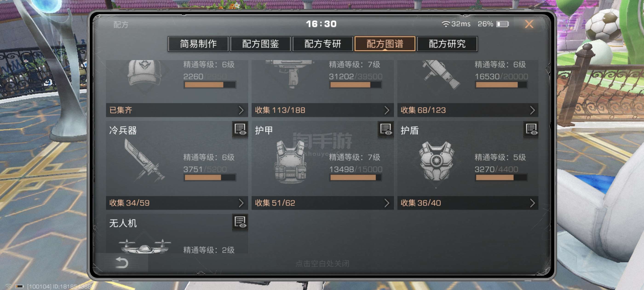
Task: Open the recipe list icon for 护盾
Action: pyautogui.click(x=531, y=129)
